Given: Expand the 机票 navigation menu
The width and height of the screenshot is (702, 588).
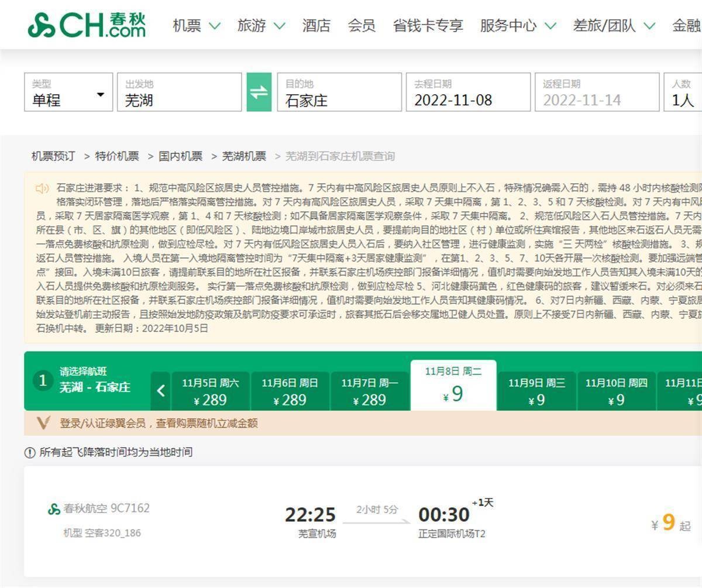Looking at the screenshot, I should (x=196, y=26).
